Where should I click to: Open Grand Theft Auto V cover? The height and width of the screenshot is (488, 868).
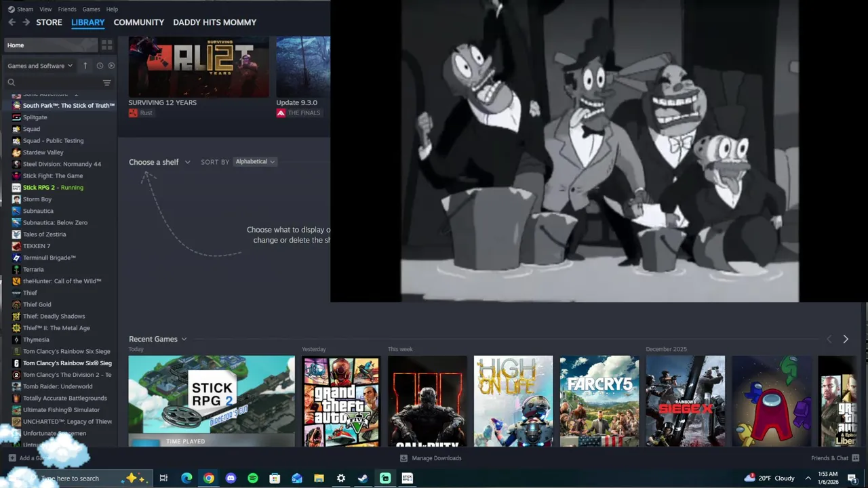(x=341, y=401)
